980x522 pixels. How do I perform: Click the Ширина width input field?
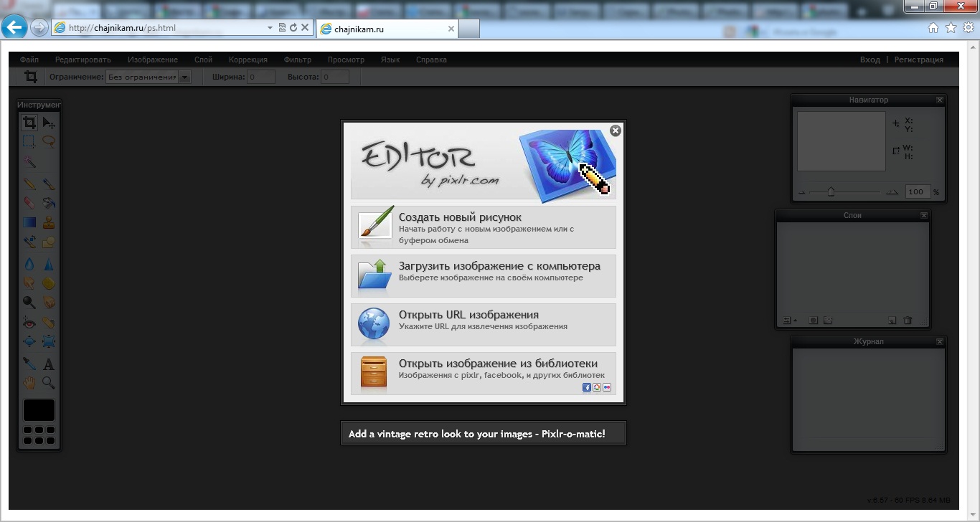pos(261,77)
